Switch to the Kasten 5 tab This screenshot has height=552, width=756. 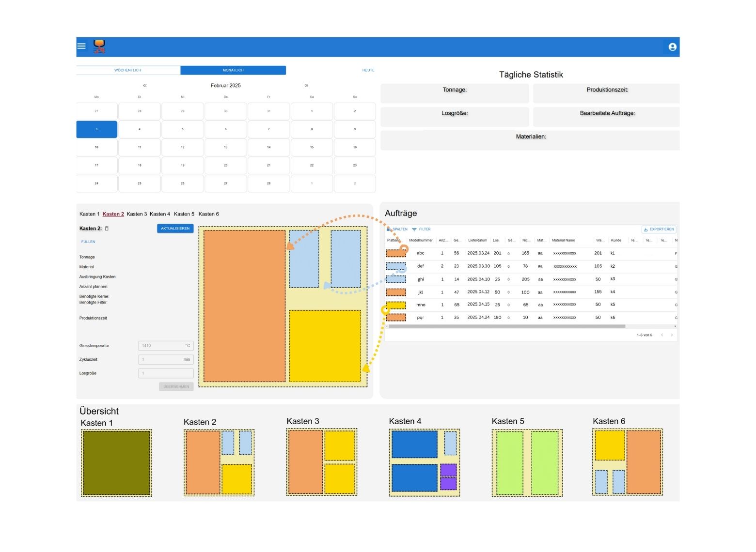tap(184, 214)
